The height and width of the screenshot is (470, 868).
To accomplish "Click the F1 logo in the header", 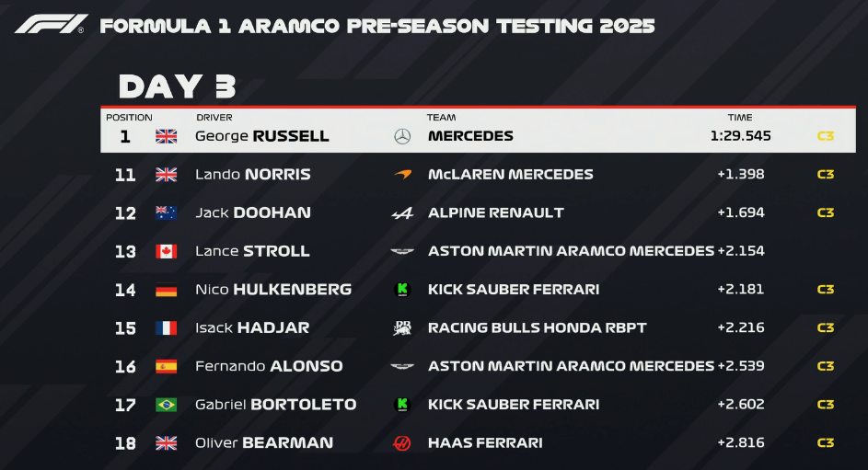I will coord(51,24).
